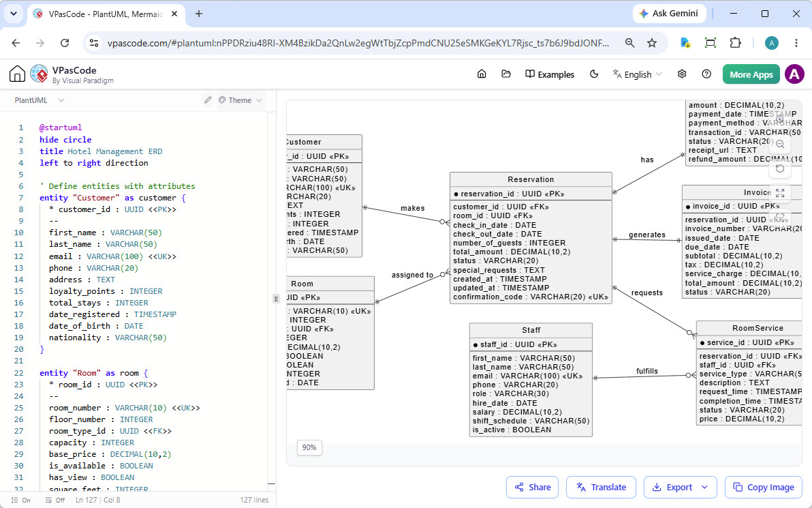Click the @startuml line in the editor
The height and width of the screenshot is (508, 812).
tap(61, 128)
